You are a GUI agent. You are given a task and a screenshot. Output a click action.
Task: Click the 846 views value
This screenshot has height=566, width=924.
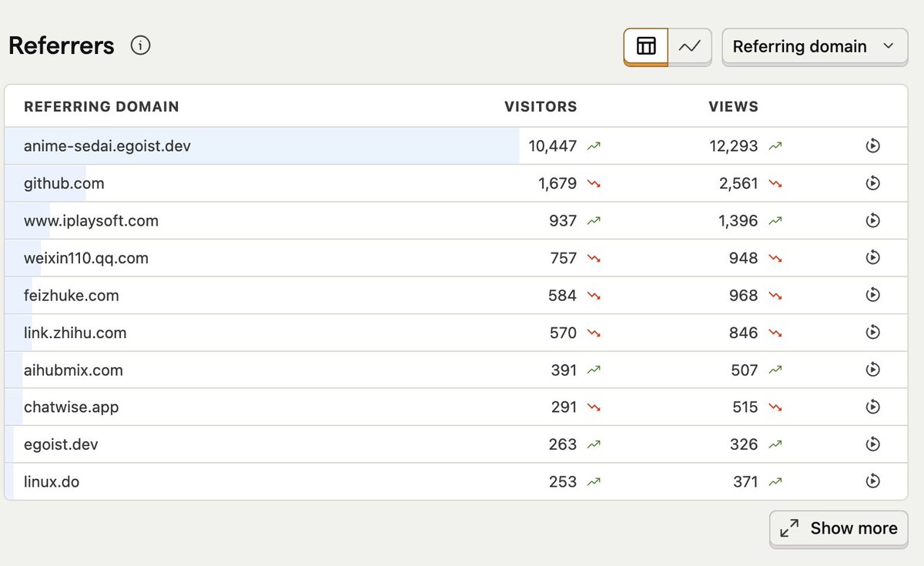[x=745, y=333]
